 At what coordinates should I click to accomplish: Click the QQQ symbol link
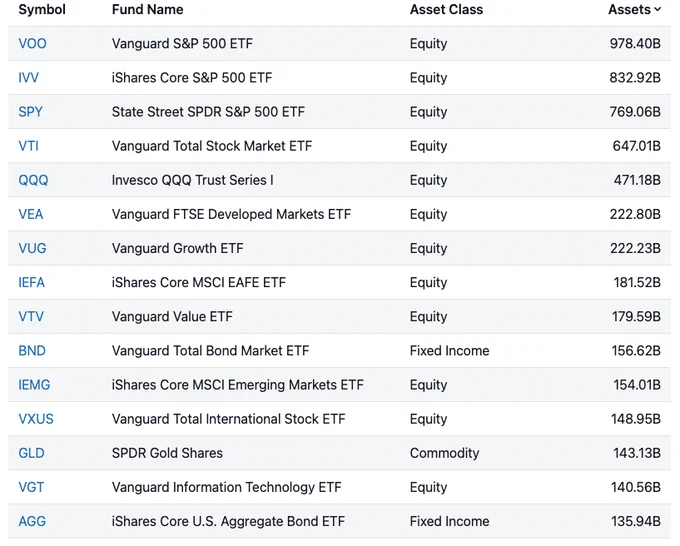33,180
